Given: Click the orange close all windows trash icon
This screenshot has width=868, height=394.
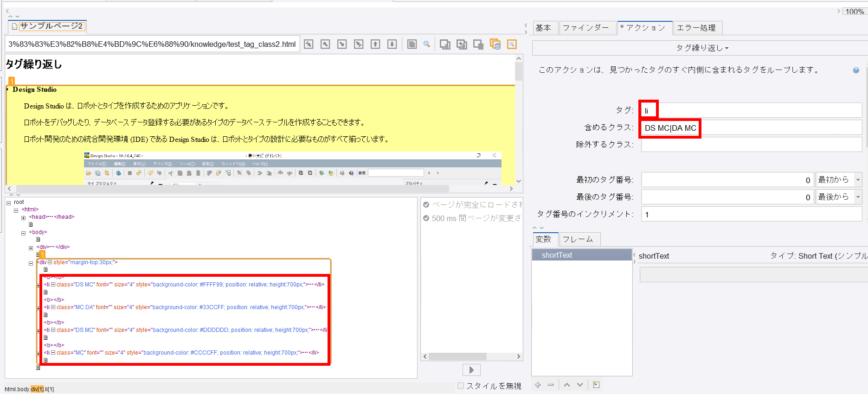Looking at the screenshot, I should (x=495, y=44).
